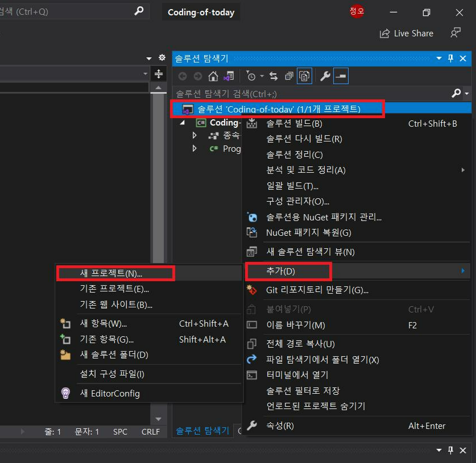Screen dimensions: 476x463
Task: Open Solution Explorer window position dropdown
Action: [439, 58]
